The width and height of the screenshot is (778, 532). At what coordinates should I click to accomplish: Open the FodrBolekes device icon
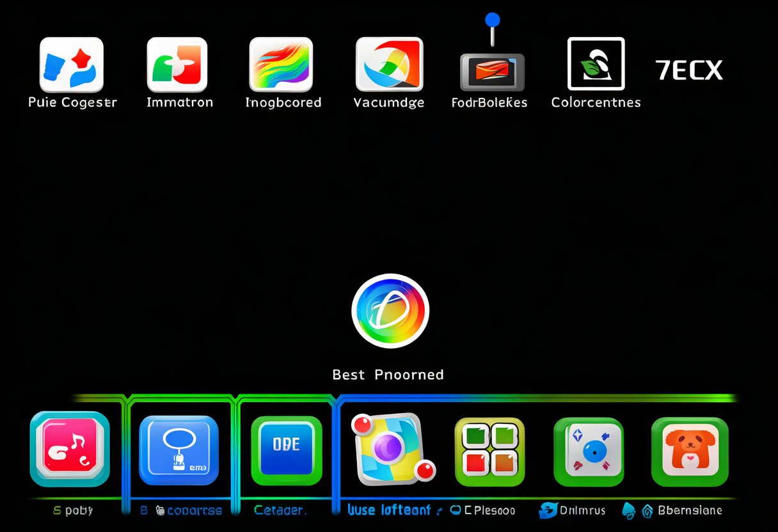[491, 72]
